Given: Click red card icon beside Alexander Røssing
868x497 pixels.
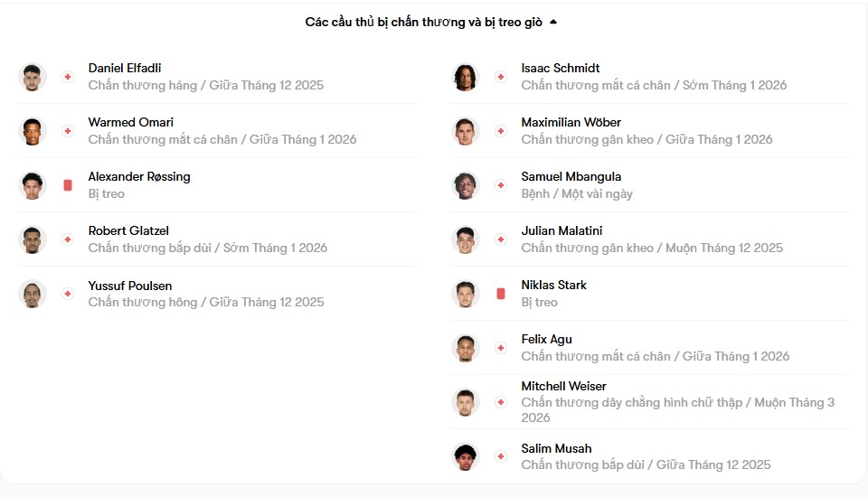Looking at the screenshot, I should coord(68,185).
